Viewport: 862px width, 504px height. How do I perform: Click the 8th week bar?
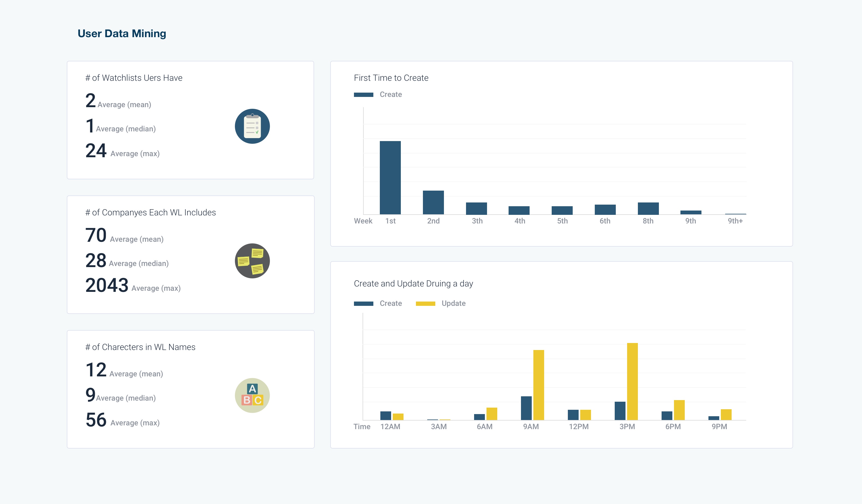pyautogui.click(x=648, y=209)
